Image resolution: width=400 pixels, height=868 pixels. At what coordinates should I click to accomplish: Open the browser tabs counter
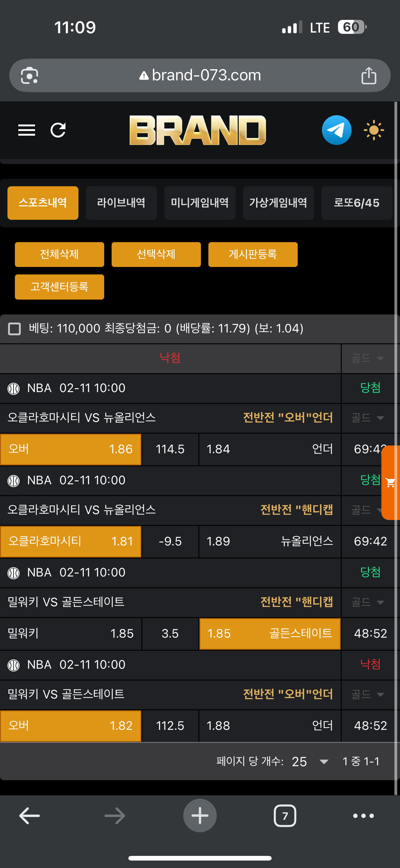[285, 816]
